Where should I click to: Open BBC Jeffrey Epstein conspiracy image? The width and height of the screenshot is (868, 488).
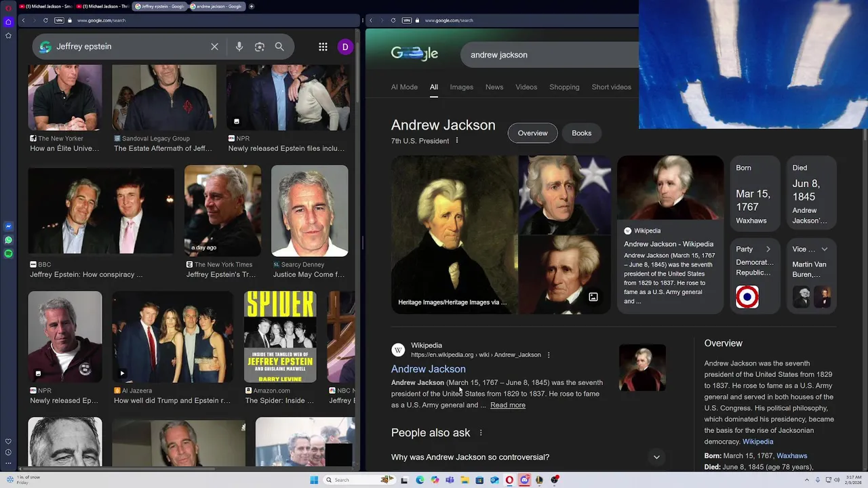click(101, 211)
